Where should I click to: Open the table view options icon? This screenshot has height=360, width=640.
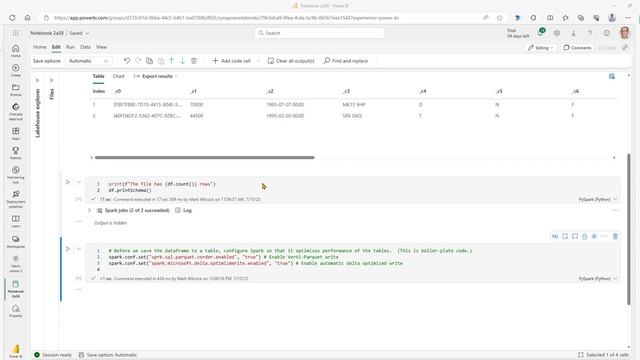click(x=611, y=76)
